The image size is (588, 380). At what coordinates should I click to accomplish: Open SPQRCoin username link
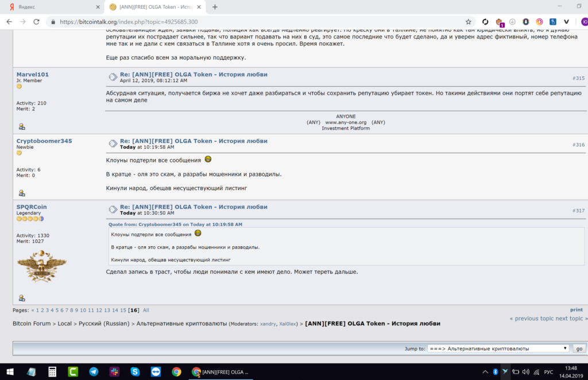point(32,207)
